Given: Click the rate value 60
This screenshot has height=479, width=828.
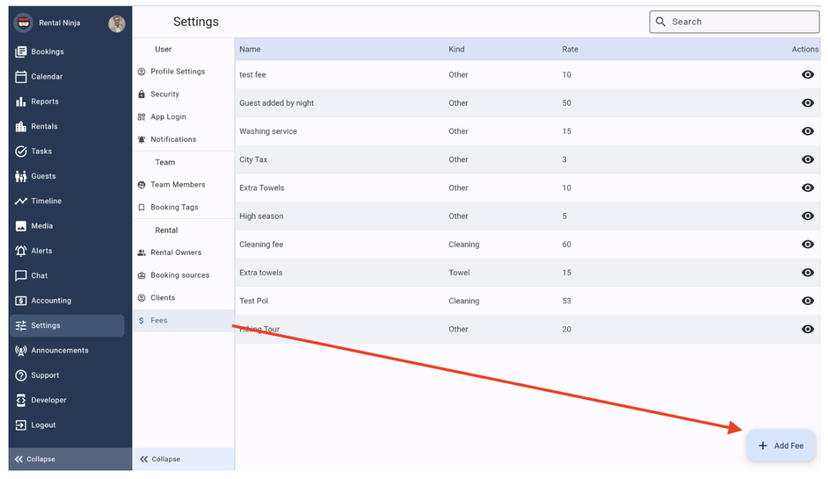Looking at the screenshot, I should [x=567, y=245].
